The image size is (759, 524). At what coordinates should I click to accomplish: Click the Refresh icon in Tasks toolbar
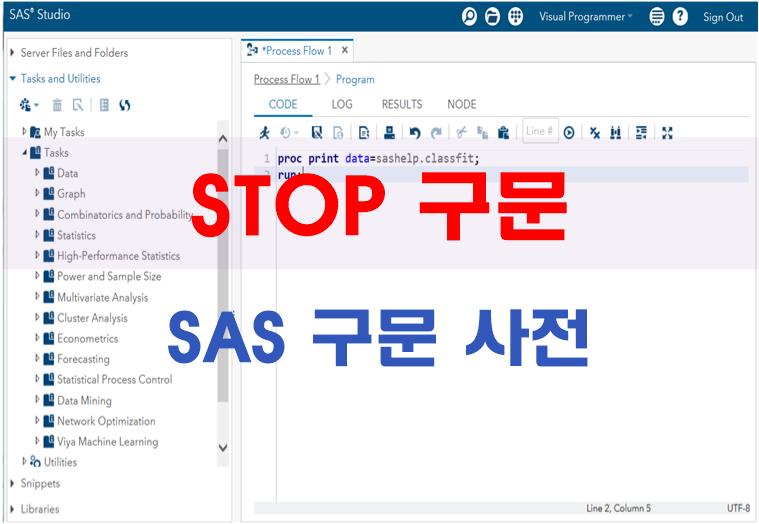[124, 105]
